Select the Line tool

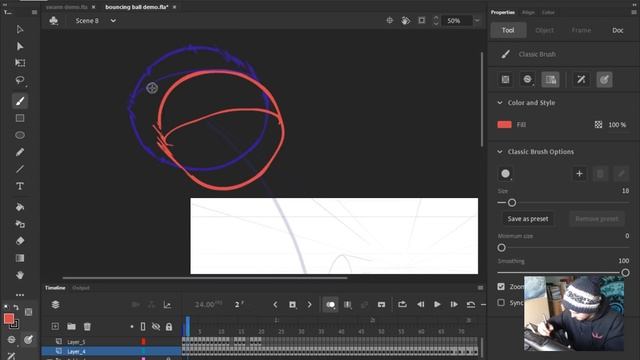(x=20, y=169)
